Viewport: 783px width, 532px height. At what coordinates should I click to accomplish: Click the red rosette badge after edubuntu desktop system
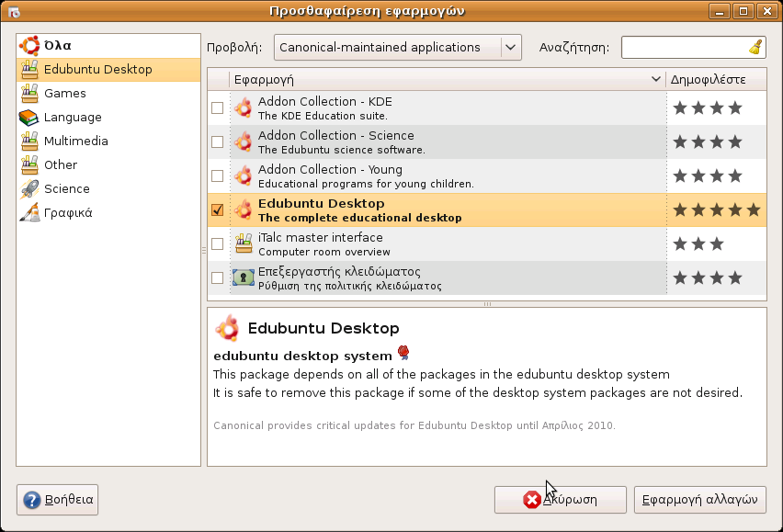[403, 353]
